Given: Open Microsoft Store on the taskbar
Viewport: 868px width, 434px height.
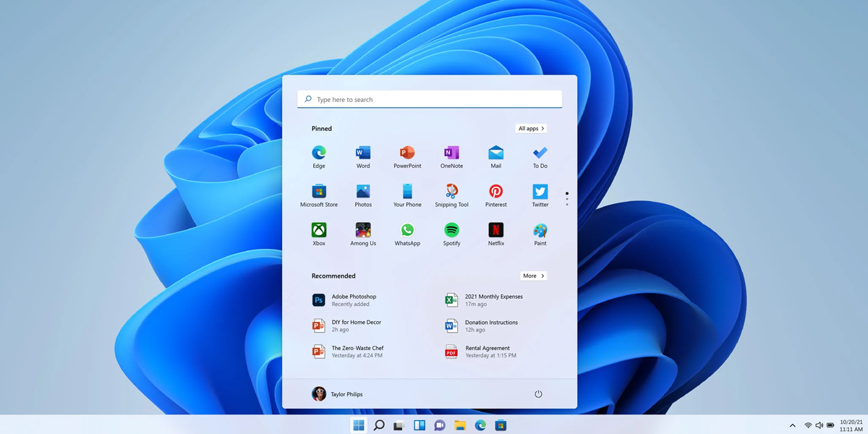Looking at the screenshot, I should (501, 425).
